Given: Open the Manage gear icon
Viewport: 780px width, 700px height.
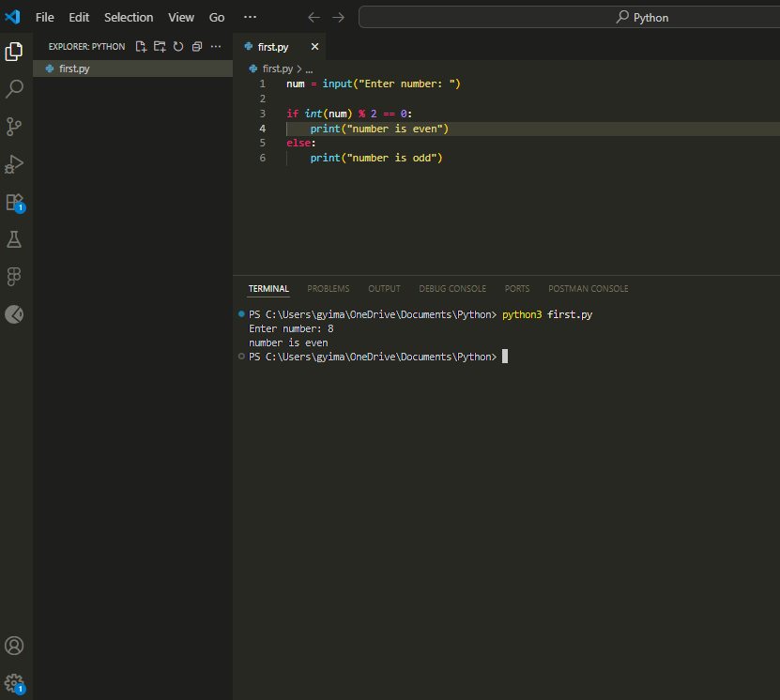Looking at the screenshot, I should (14, 684).
